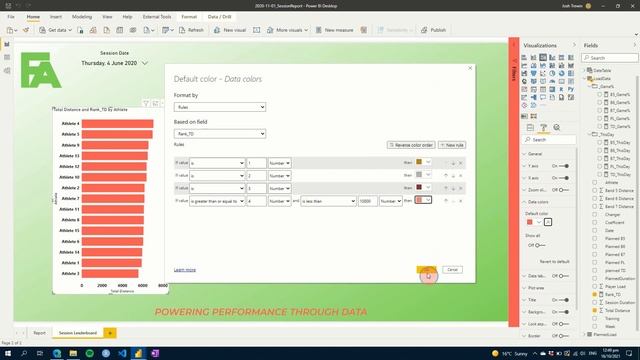Open Default color swatch in Data colors
The width and height of the screenshot is (640, 360).
coord(533,222)
